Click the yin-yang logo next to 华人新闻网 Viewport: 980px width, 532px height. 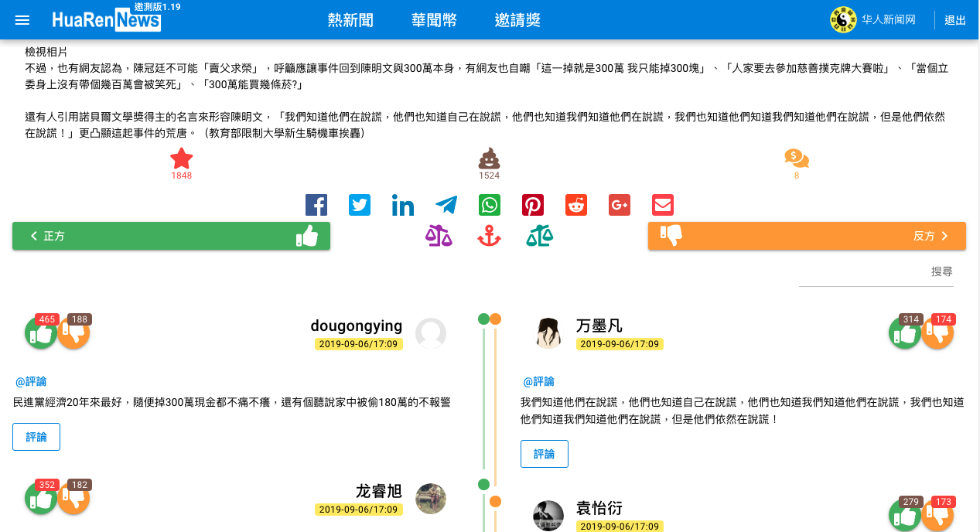point(842,20)
